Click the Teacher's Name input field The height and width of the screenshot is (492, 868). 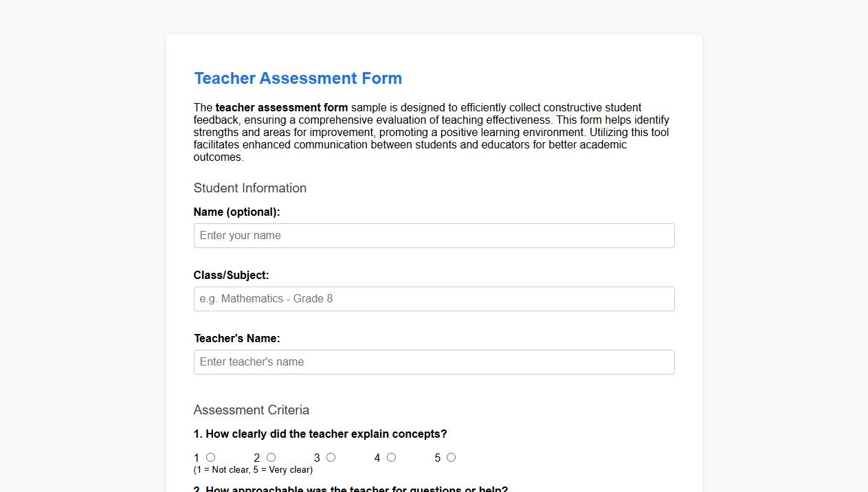pyautogui.click(x=434, y=361)
